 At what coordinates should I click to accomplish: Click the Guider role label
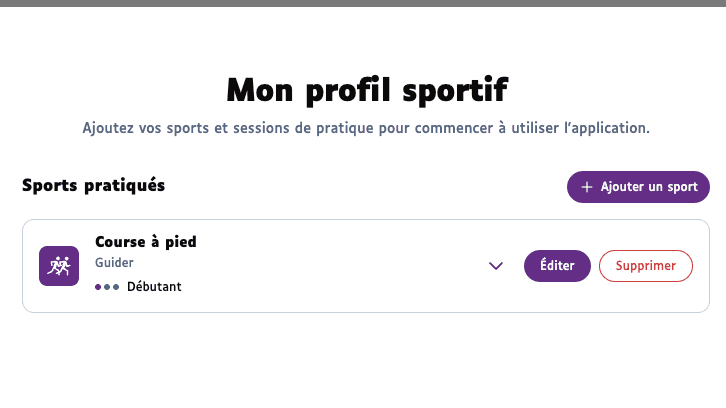pos(114,263)
